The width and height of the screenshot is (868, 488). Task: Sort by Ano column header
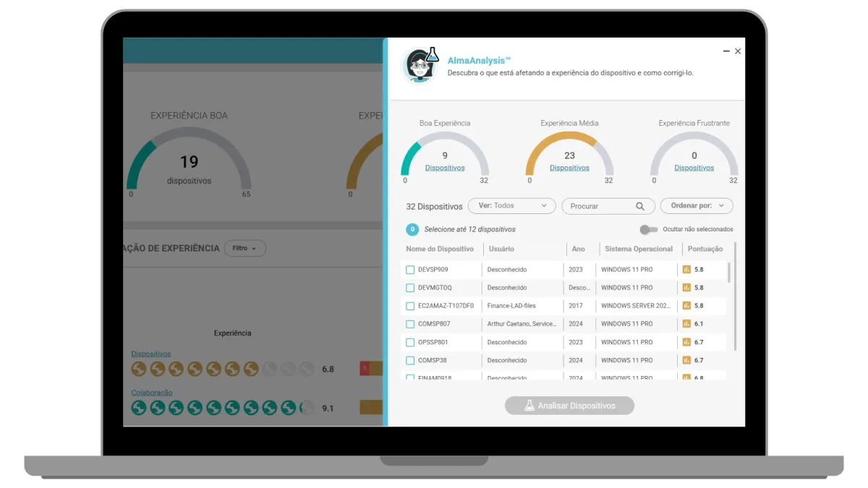pos(579,249)
